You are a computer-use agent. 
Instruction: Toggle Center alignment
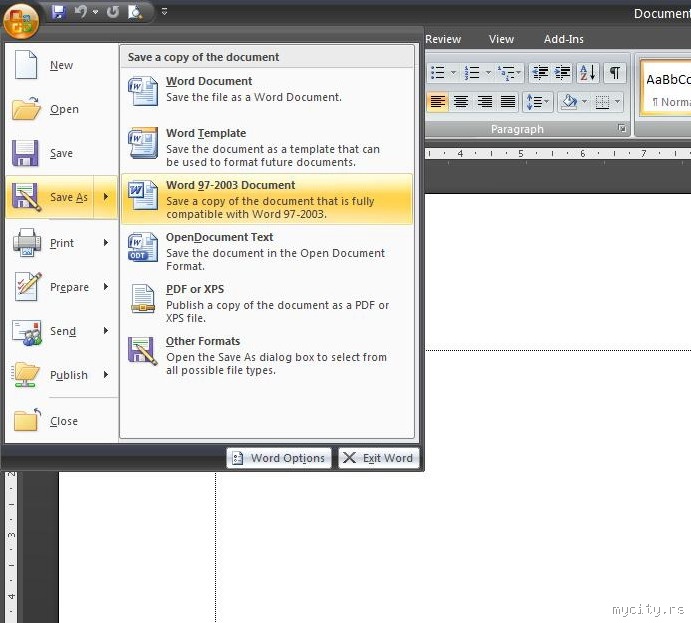(461, 102)
